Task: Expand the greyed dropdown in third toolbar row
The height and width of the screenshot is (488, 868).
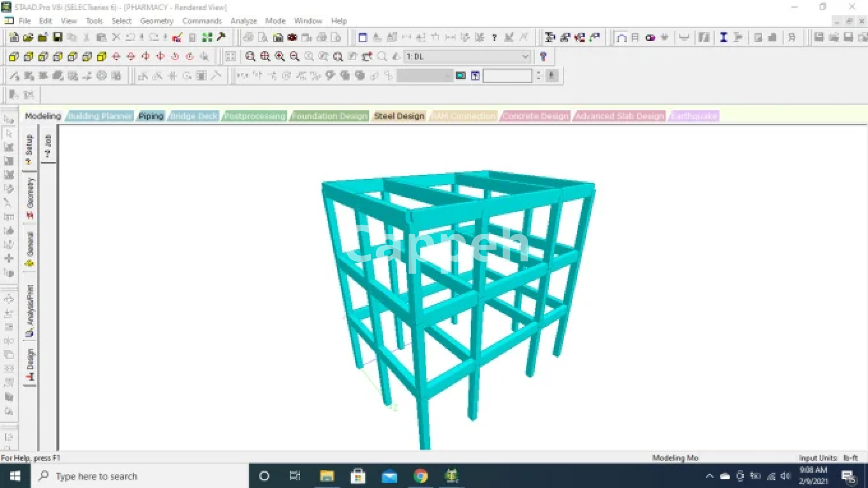Action: pyautogui.click(x=447, y=76)
